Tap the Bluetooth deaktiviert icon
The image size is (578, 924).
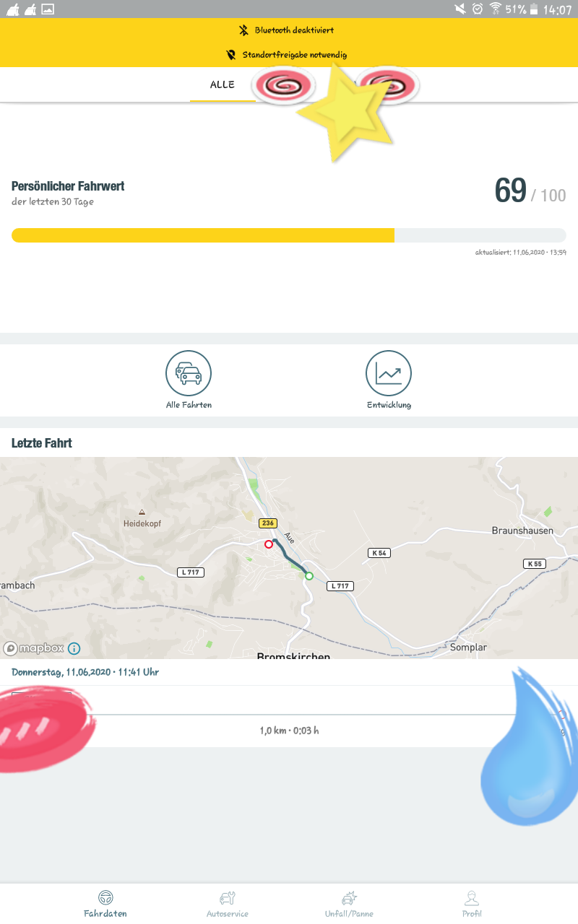point(244,30)
